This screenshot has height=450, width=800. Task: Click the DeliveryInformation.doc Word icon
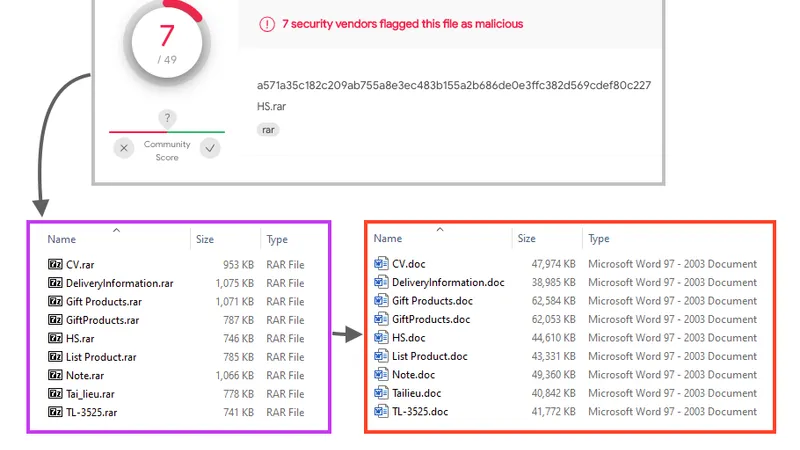[x=381, y=282]
